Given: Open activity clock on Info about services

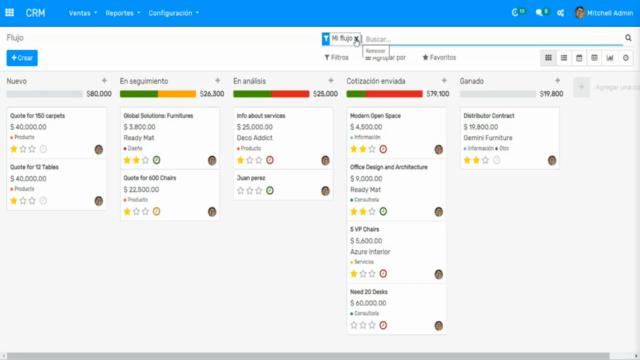Looking at the screenshot, I should pyautogui.click(x=270, y=160).
